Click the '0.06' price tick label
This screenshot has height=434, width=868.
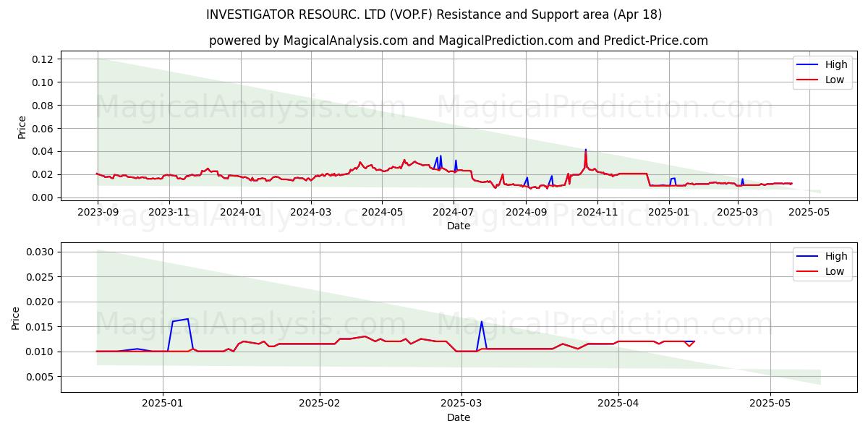pos(43,129)
